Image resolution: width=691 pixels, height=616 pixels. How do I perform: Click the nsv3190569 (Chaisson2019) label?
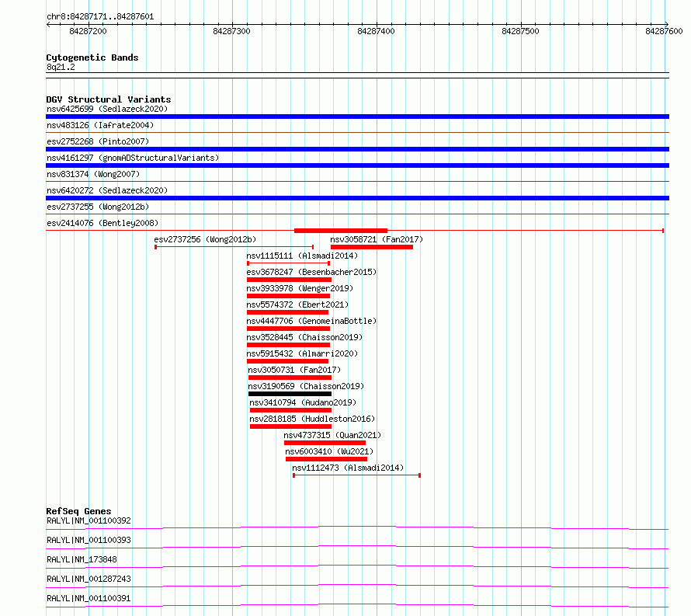tap(306, 386)
